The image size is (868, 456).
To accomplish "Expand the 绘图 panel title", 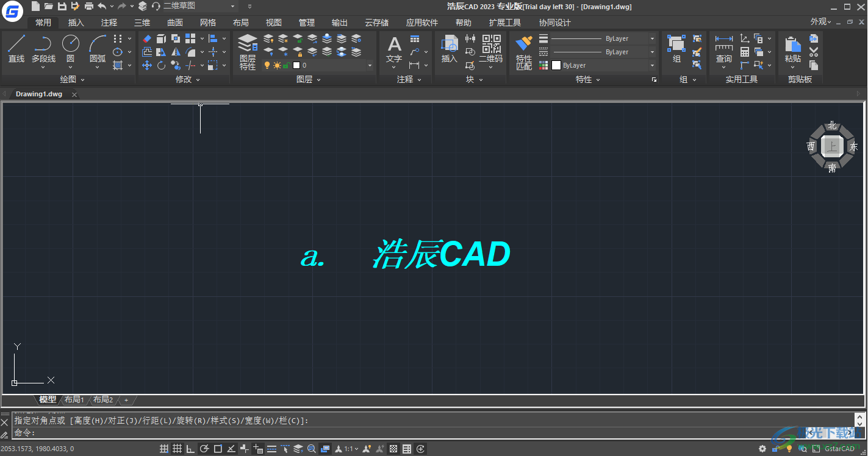I will pyautogui.click(x=72, y=79).
